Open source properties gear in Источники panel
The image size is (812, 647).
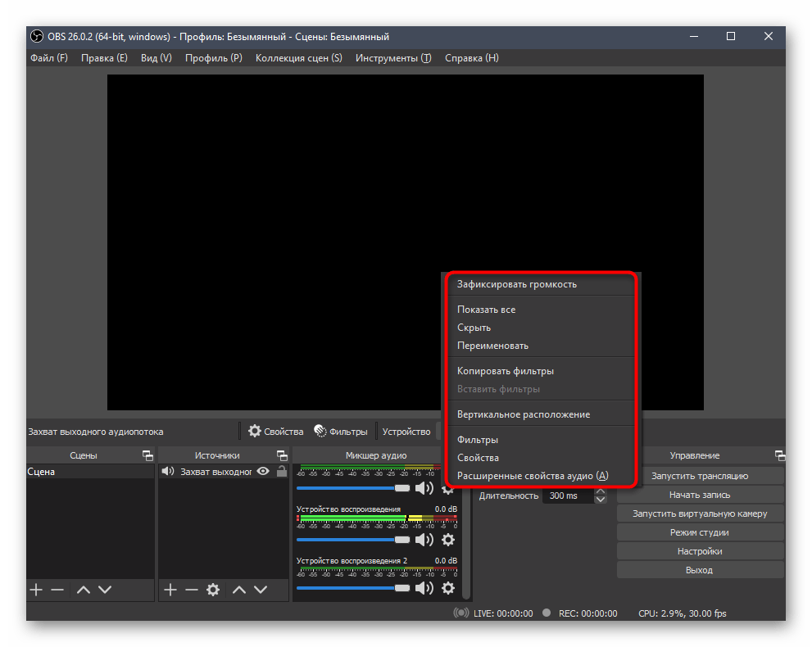pos(213,590)
